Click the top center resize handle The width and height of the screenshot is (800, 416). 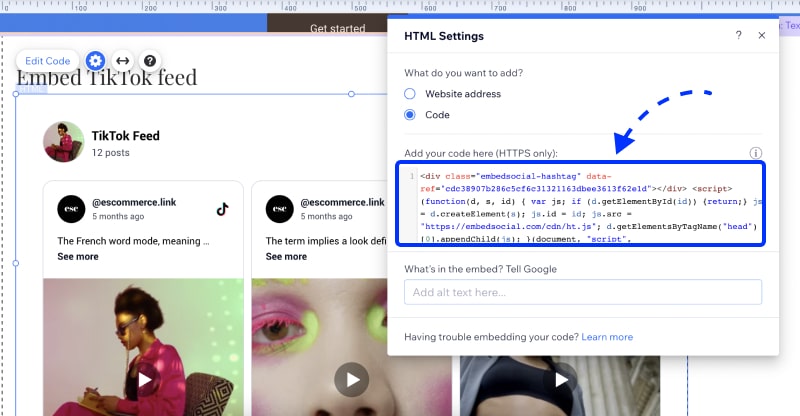pos(351,94)
